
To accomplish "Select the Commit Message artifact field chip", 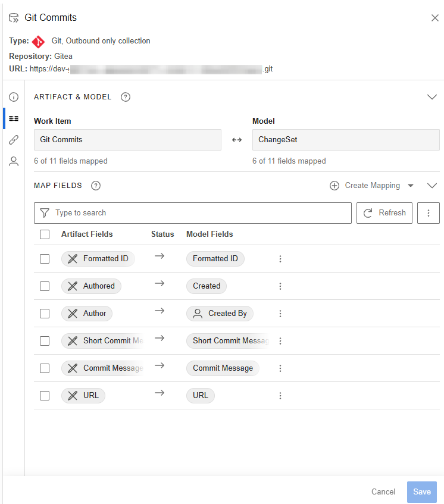I will 102,368.
